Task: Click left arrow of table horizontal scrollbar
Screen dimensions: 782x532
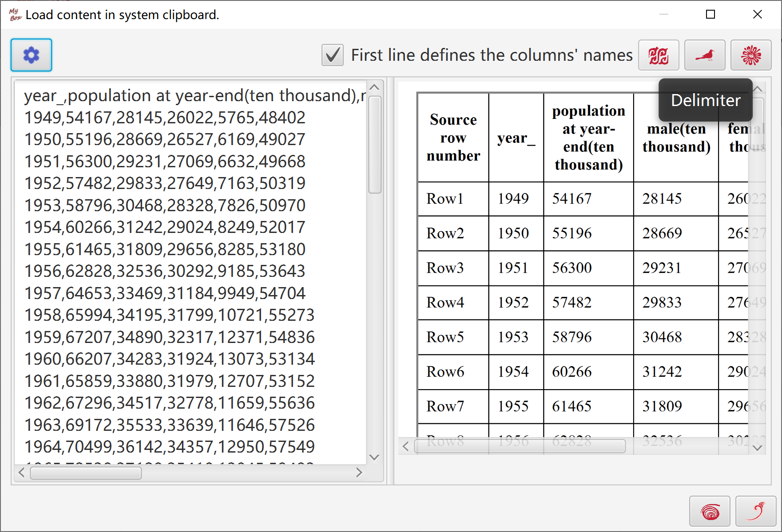Action: [405, 446]
